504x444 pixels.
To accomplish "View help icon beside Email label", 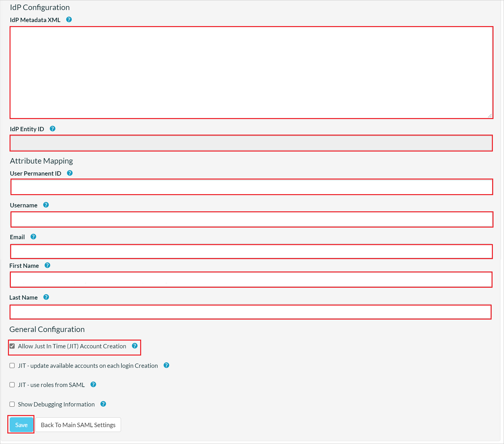I will click(x=33, y=236).
